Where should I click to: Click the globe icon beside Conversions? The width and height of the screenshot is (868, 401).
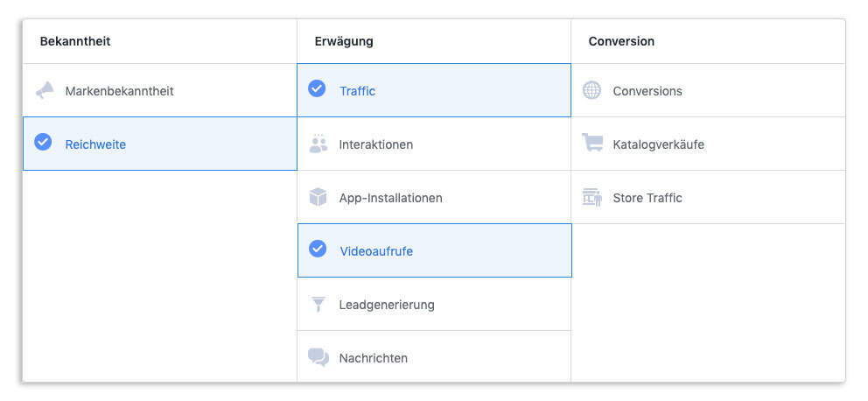click(592, 91)
